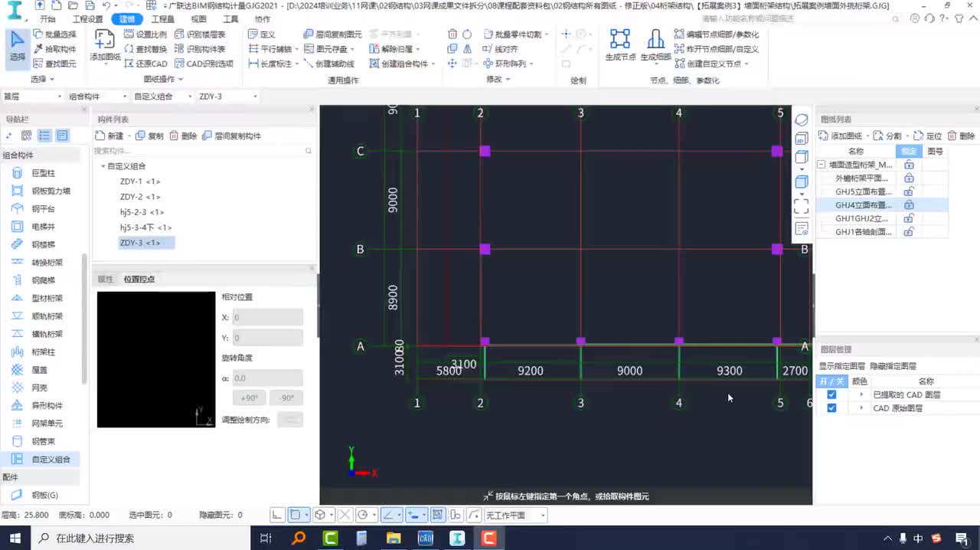980x550 pixels.
Task: Open the 视图 ribbon tab
Action: point(198,19)
